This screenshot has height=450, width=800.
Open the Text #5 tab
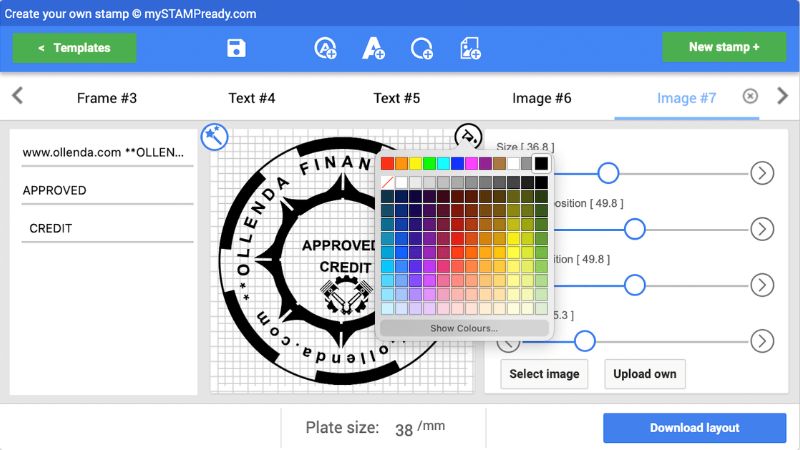(396, 98)
